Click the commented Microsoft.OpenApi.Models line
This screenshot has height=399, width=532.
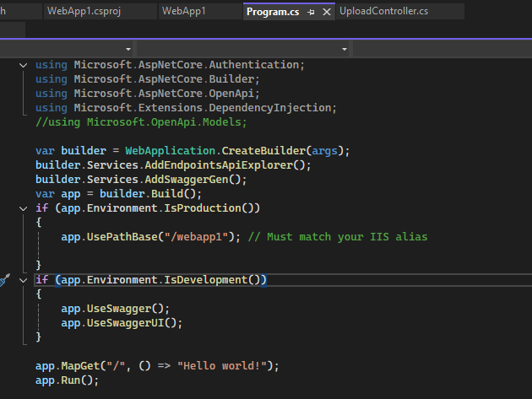(141, 122)
